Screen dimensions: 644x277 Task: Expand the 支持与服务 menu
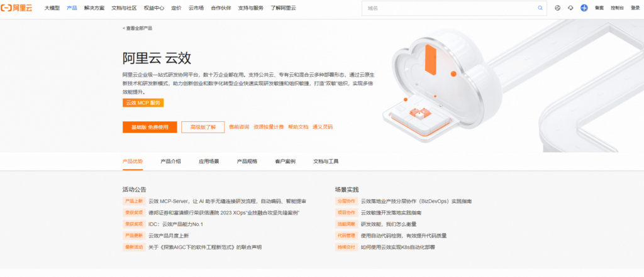[x=251, y=8]
